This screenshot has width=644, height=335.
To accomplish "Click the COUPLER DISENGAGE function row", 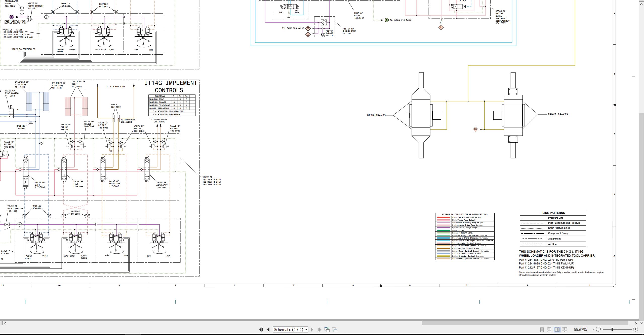I will coord(172,105).
